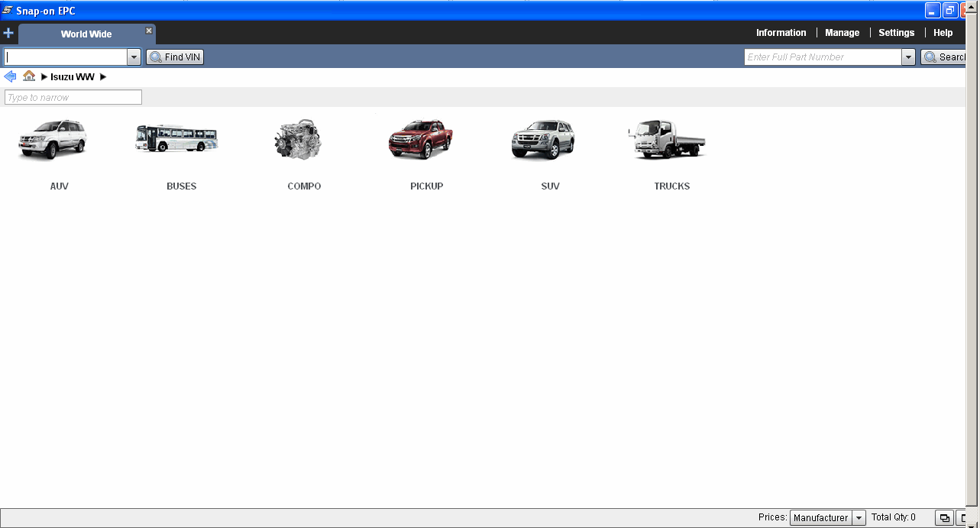Open the AUV vehicle category

point(53,142)
